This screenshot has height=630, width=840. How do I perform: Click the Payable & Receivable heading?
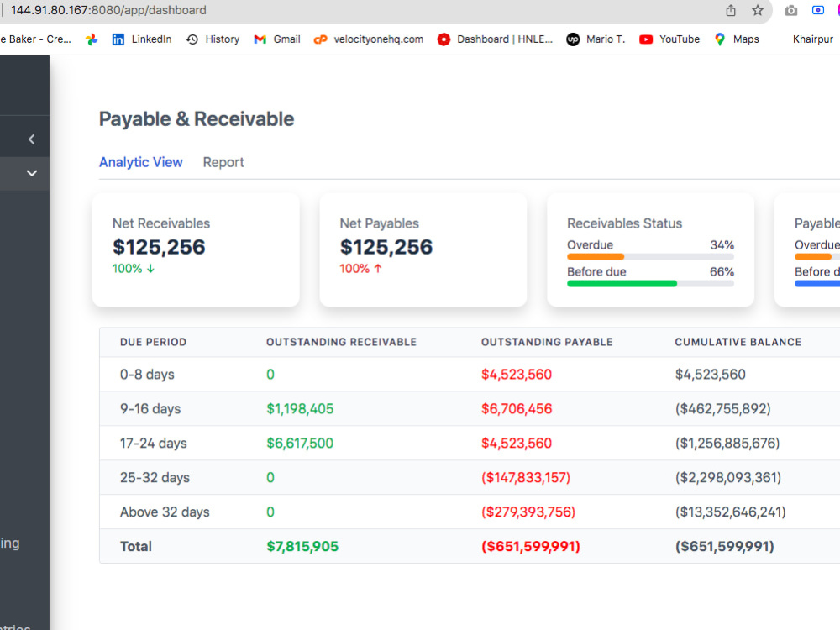(197, 119)
